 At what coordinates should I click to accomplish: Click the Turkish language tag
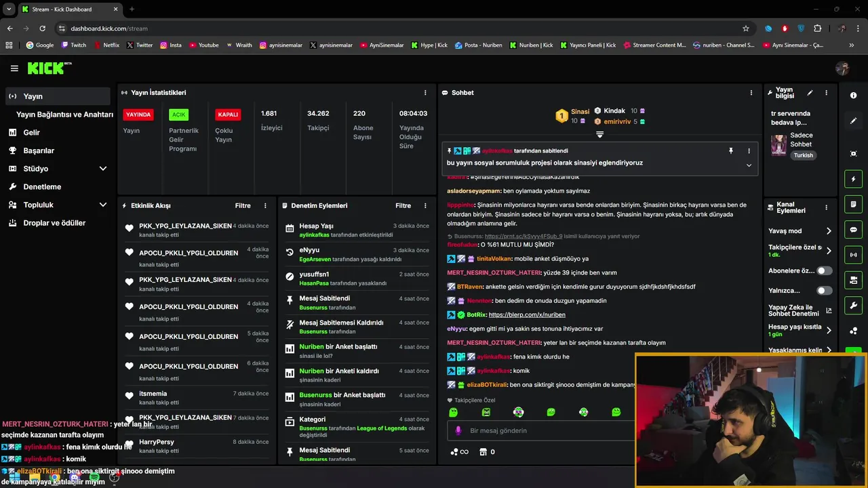pos(804,155)
